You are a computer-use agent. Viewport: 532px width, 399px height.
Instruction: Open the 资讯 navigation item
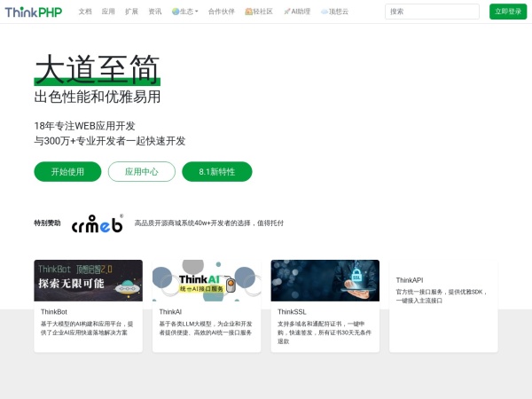tap(155, 12)
